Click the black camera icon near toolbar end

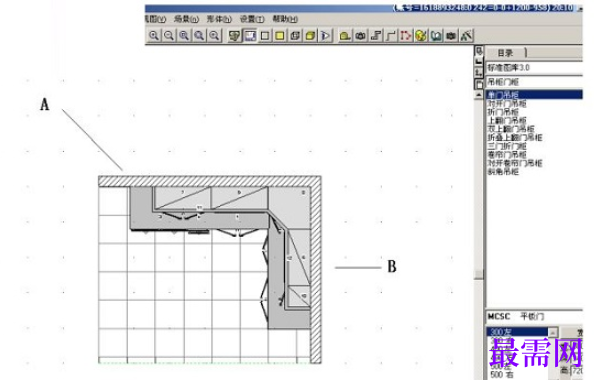(x=451, y=36)
